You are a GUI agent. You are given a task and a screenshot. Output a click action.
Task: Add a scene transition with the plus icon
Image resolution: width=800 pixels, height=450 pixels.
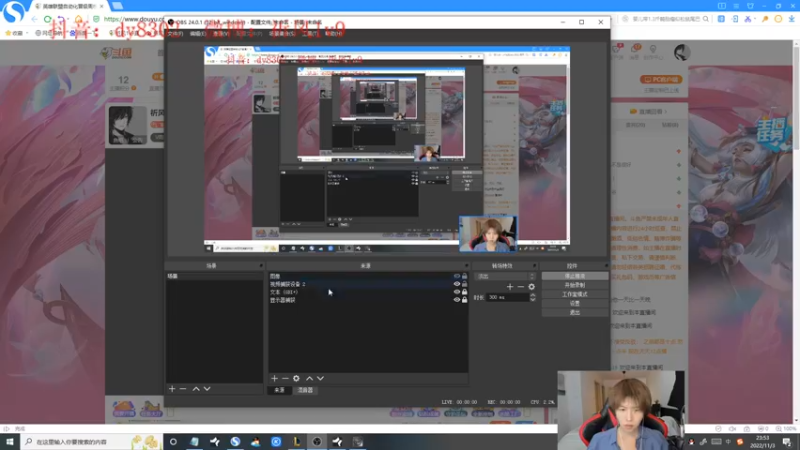click(510, 287)
